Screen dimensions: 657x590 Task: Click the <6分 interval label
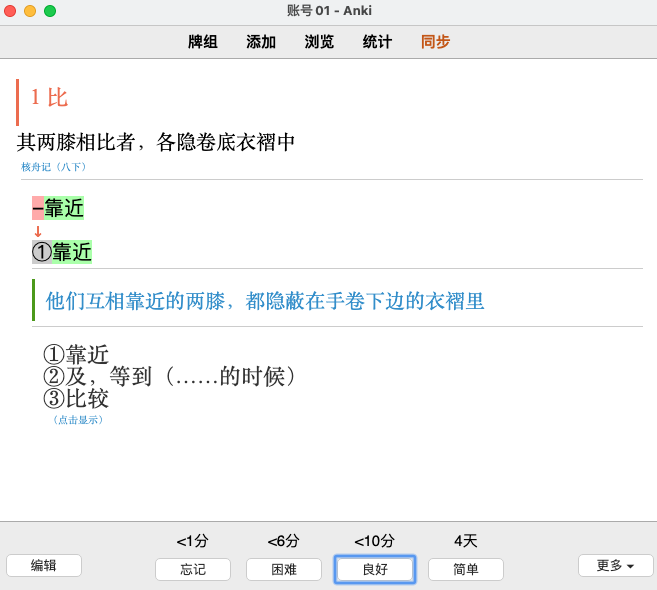[283, 541]
